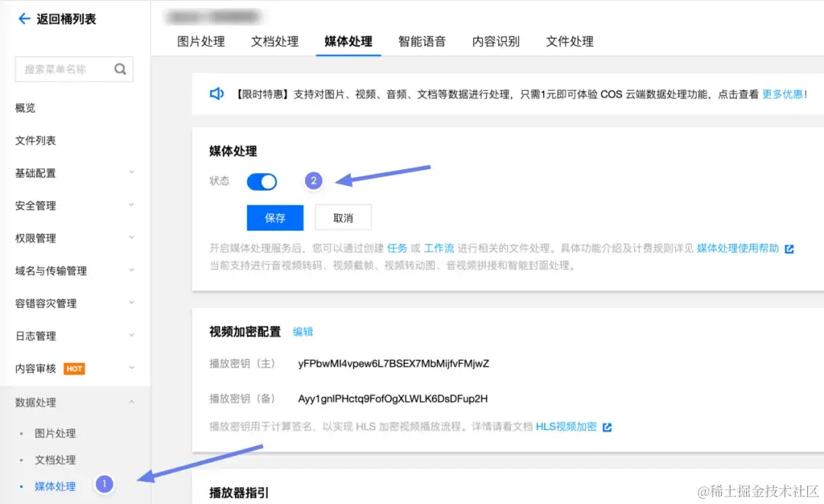824x504 pixels.
Task: Open the 文件处理 tab
Action: point(568,42)
